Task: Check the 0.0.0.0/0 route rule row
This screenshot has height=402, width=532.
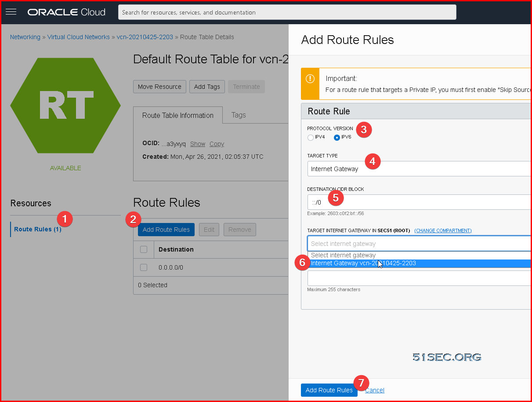Action: (x=143, y=267)
